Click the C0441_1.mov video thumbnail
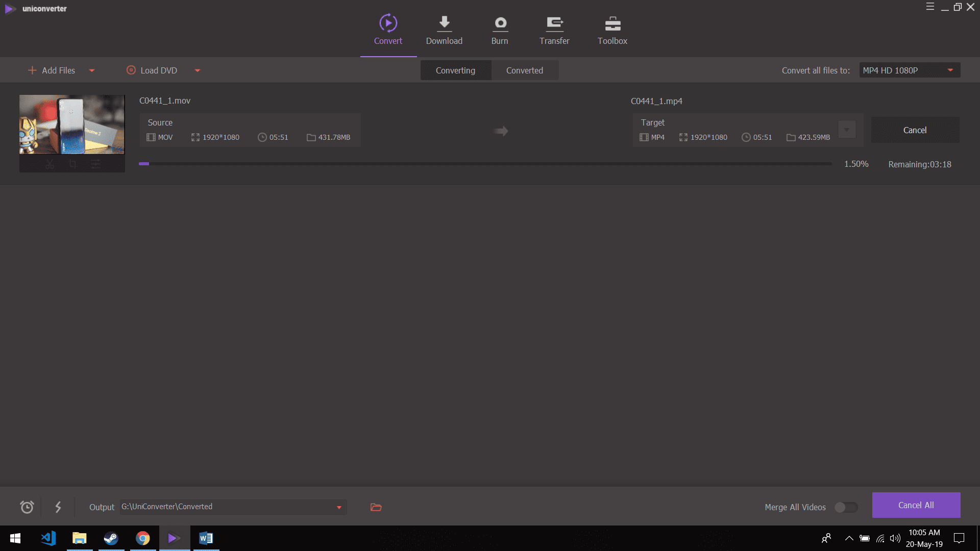980x551 pixels. pos(72,124)
